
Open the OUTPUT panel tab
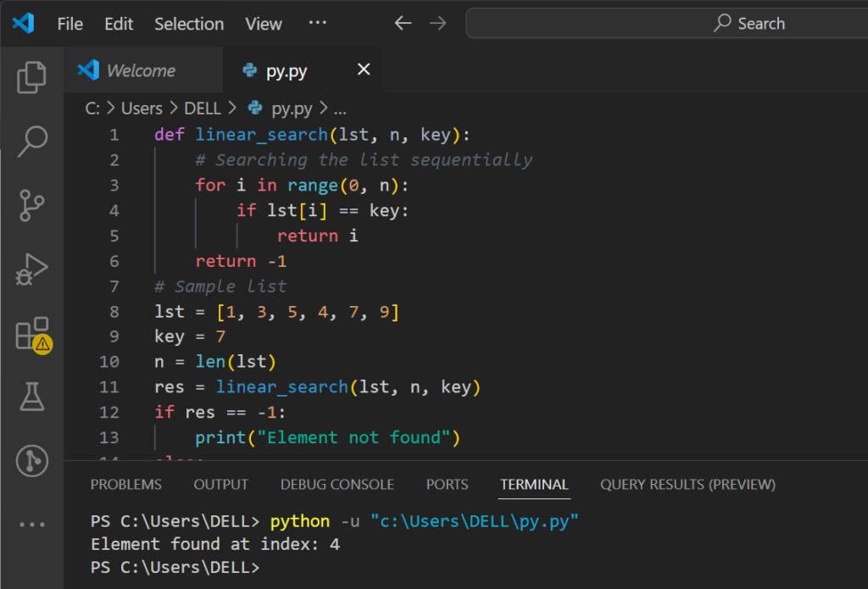pos(221,485)
